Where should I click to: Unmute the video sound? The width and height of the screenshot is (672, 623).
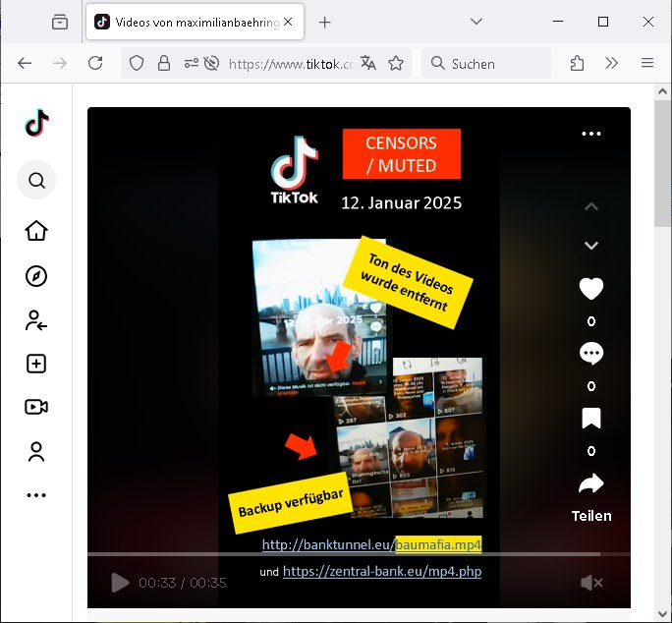pos(591,583)
